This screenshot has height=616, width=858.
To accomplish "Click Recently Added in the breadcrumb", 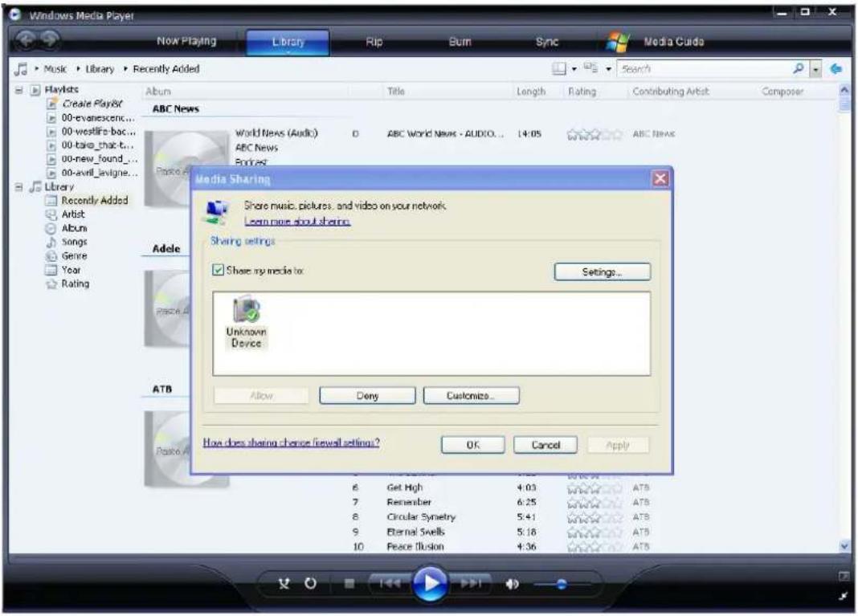I will tap(166, 69).
